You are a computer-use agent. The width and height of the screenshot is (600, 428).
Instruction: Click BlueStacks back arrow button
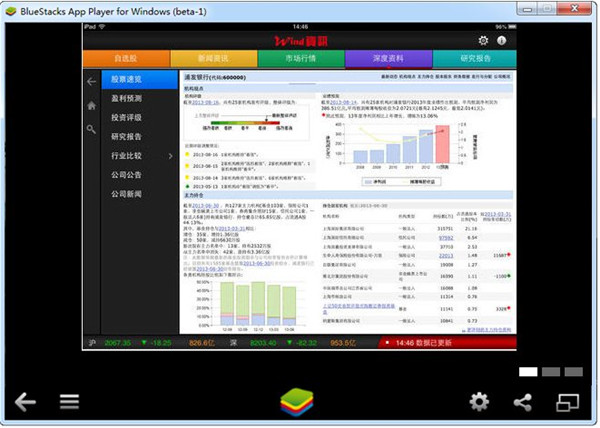[25, 402]
